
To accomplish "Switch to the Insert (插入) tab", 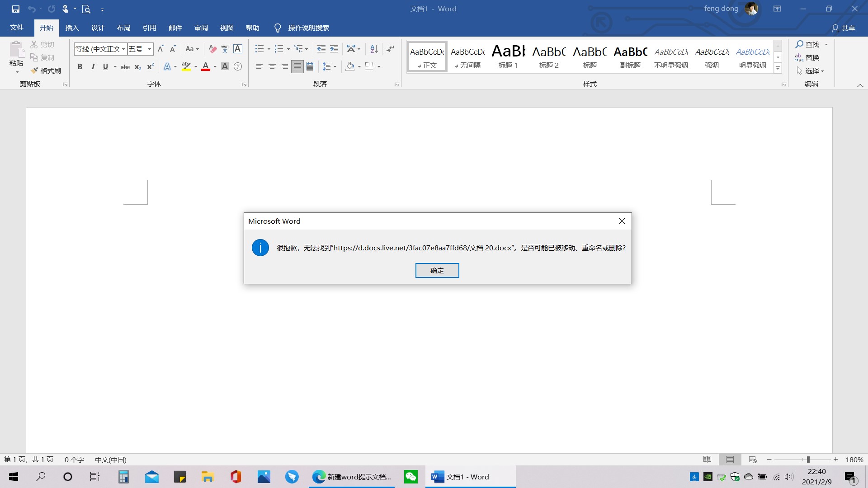I will pyautogui.click(x=72, y=28).
